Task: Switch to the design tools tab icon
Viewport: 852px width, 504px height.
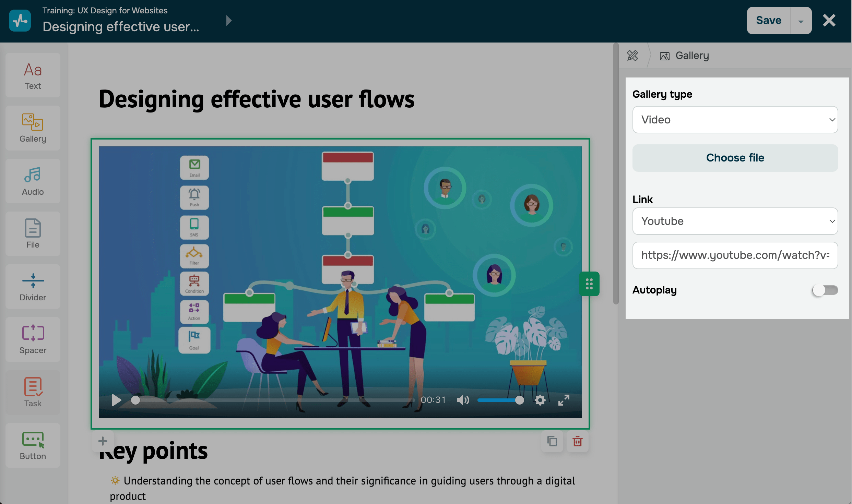Action: (632, 56)
